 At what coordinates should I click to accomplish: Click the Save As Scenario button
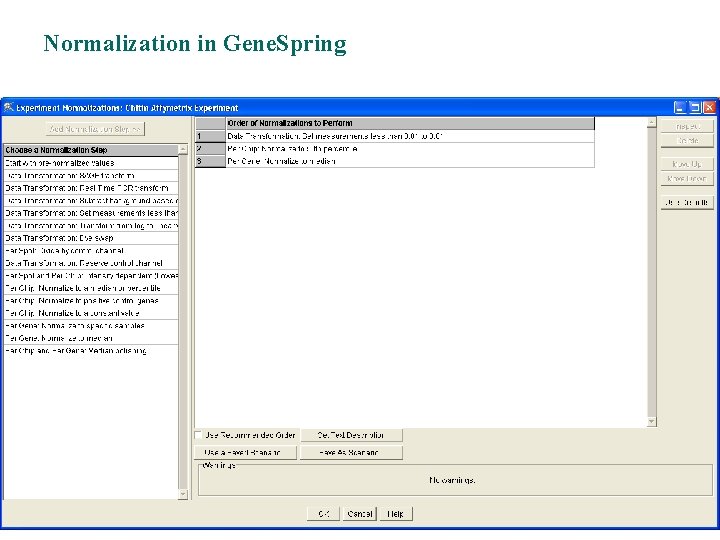point(351,452)
